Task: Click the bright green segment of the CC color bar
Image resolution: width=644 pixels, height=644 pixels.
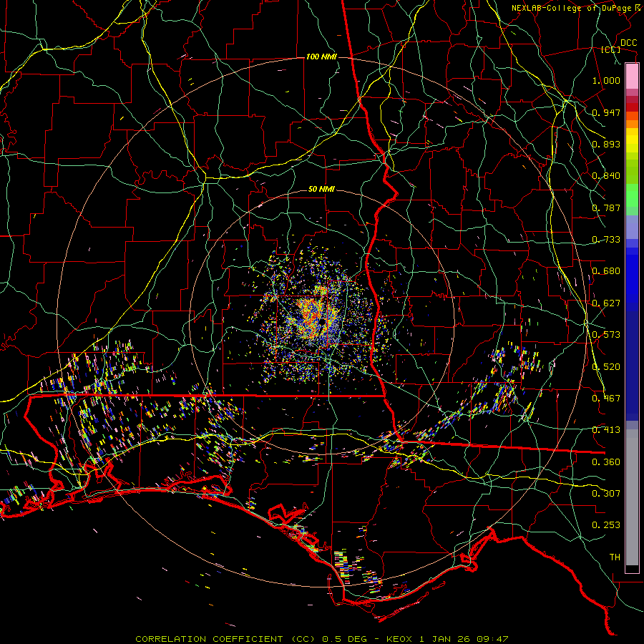Action: tap(632, 196)
